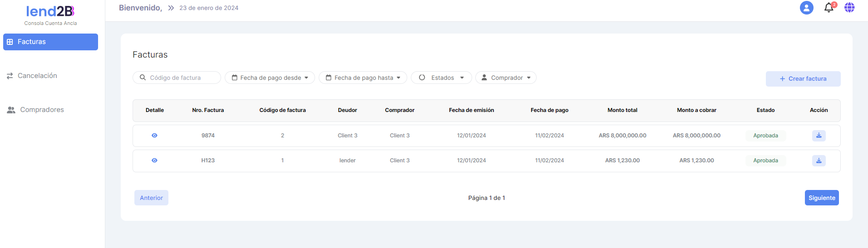868x248 pixels.
Task: Open Compradores in the sidebar
Action: (42, 110)
